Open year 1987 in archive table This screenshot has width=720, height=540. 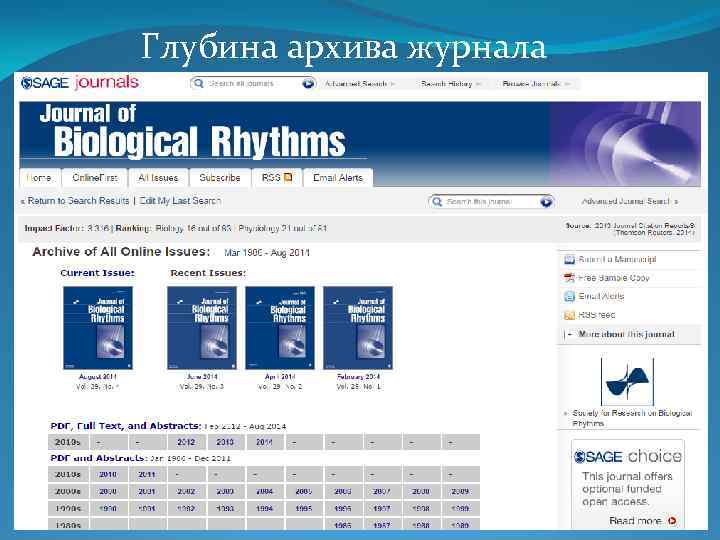coord(382,525)
